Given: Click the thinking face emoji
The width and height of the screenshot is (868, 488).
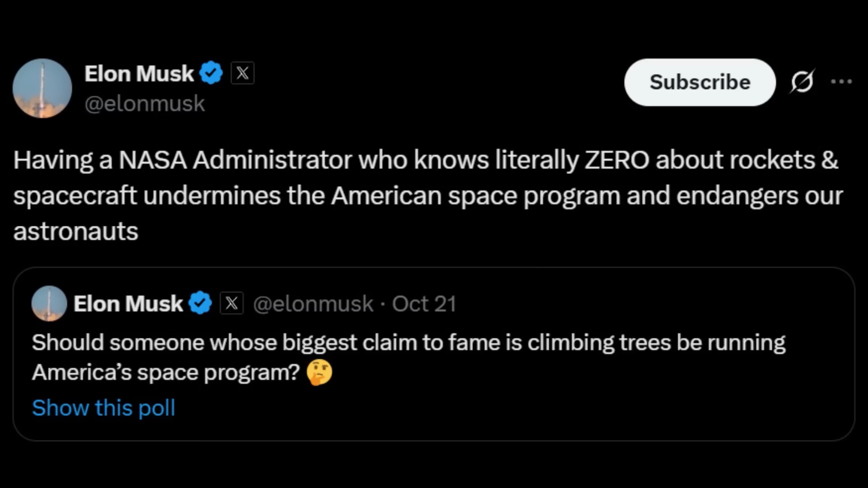Looking at the screenshot, I should 319,372.
